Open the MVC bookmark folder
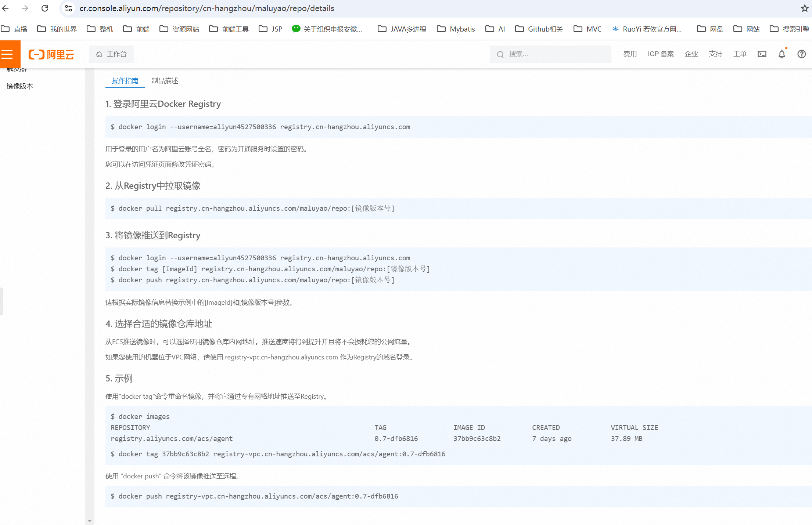This screenshot has height=525, width=812. [x=588, y=29]
